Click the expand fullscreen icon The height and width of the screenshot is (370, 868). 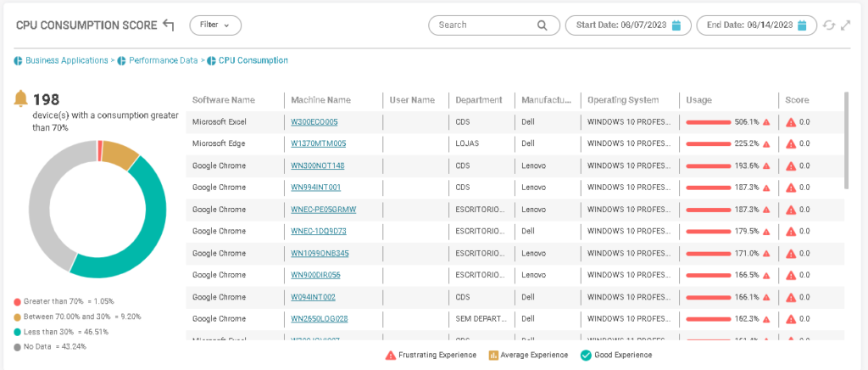coord(845,25)
